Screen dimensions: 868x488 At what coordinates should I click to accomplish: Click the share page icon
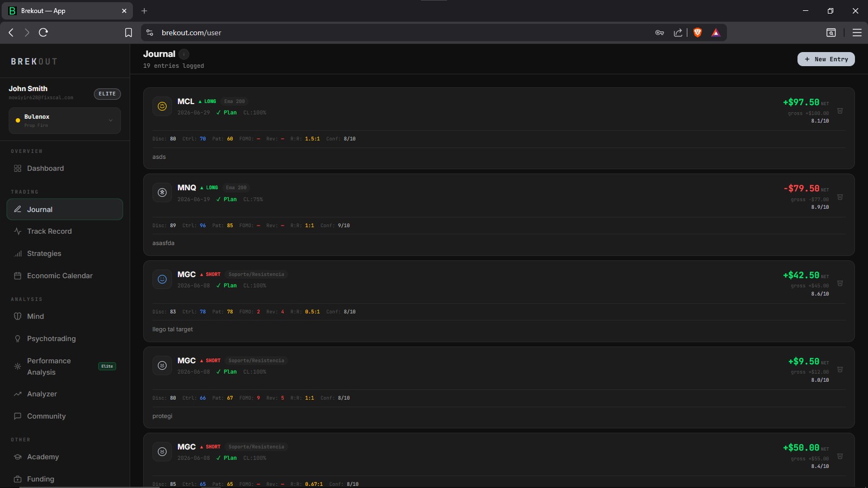(x=678, y=33)
